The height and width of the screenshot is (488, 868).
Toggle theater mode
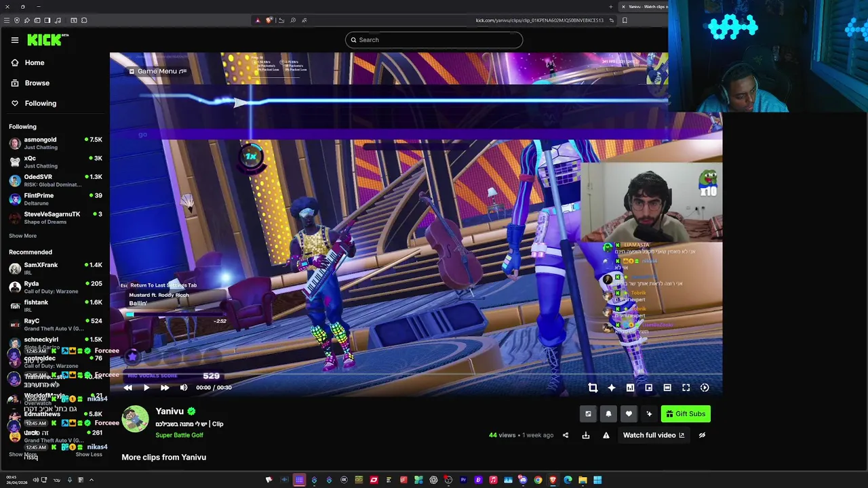(667, 388)
